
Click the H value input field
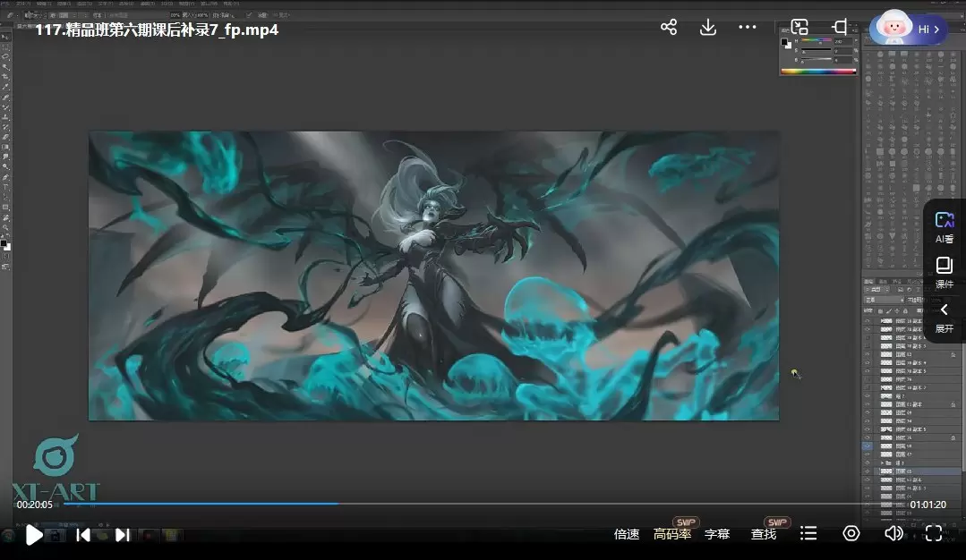(x=842, y=41)
